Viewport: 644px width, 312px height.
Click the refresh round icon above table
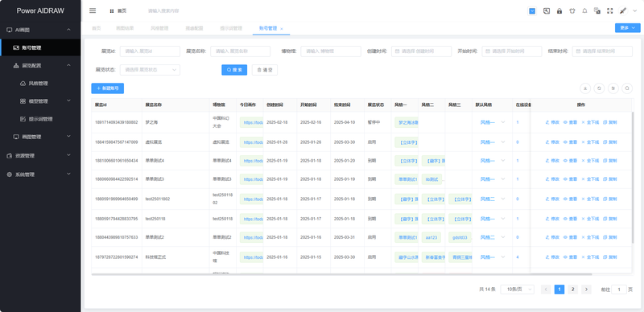pos(599,88)
